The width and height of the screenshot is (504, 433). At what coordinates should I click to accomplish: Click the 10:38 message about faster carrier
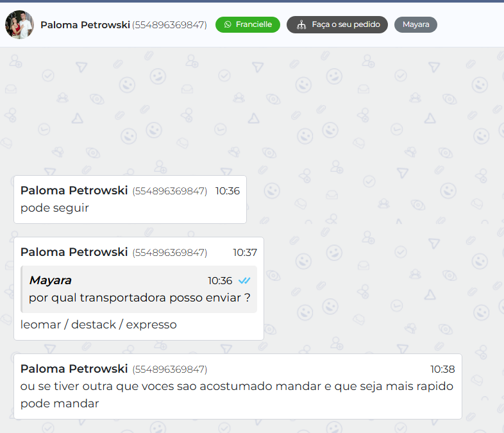click(238, 386)
